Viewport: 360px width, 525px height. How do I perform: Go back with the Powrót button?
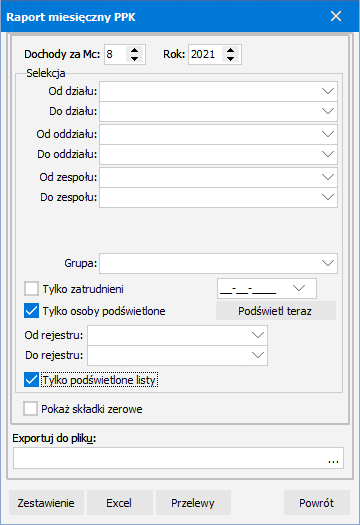click(x=317, y=503)
